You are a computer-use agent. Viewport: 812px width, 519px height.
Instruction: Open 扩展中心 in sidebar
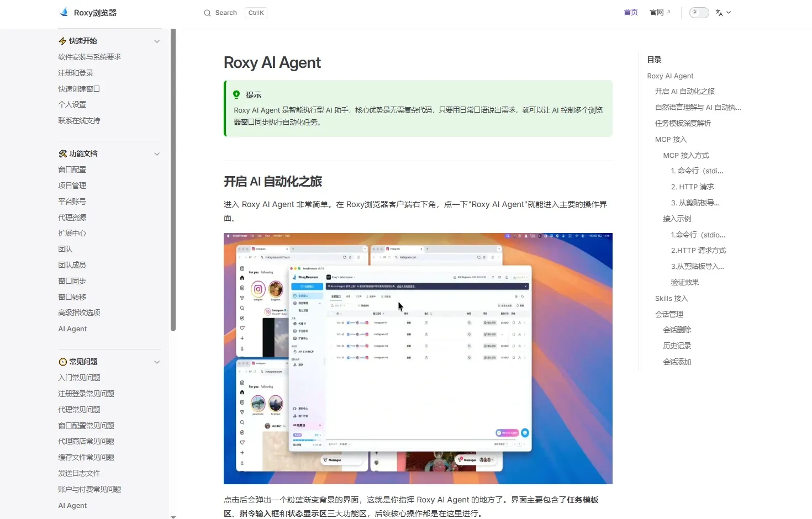[72, 233]
